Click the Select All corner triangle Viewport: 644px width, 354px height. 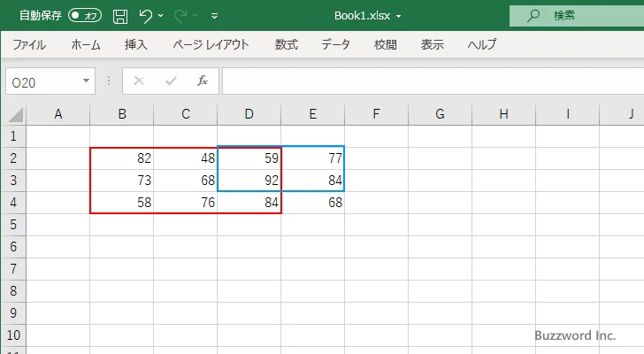coord(15,113)
